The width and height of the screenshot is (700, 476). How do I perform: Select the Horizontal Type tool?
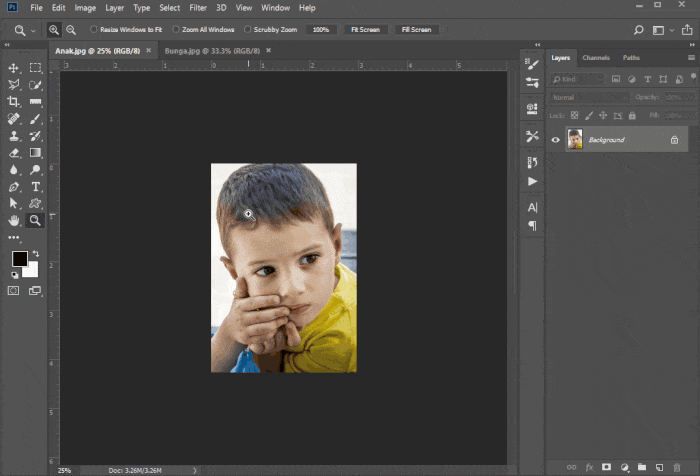(x=35, y=187)
